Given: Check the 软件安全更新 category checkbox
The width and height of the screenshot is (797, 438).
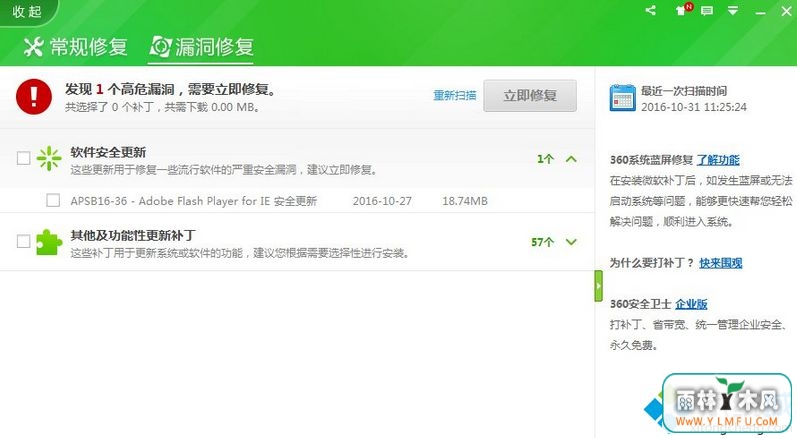Looking at the screenshot, I should (23, 158).
